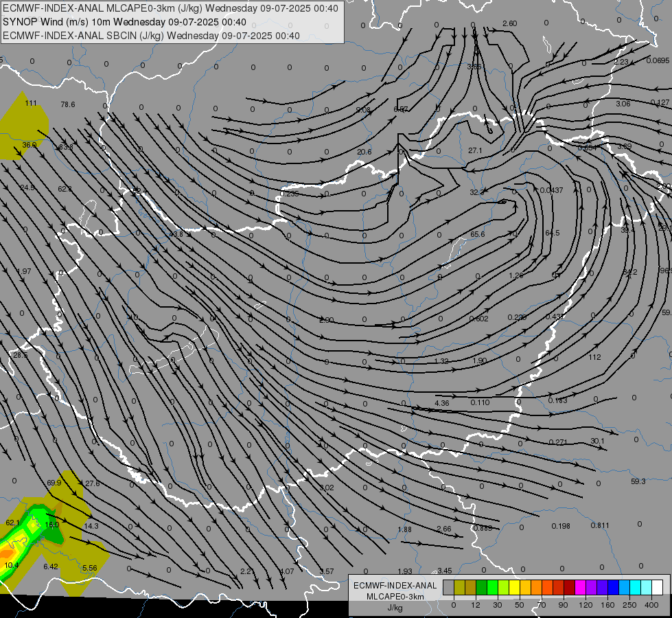Click the map value 112
The image size is (672, 618).
click(x=595, y=357)
